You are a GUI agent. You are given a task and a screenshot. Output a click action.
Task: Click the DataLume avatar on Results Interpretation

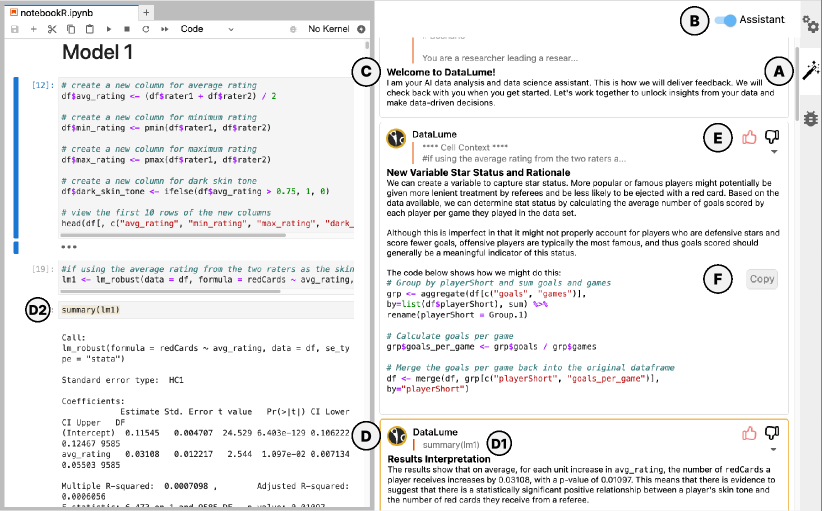pos(397,436)
